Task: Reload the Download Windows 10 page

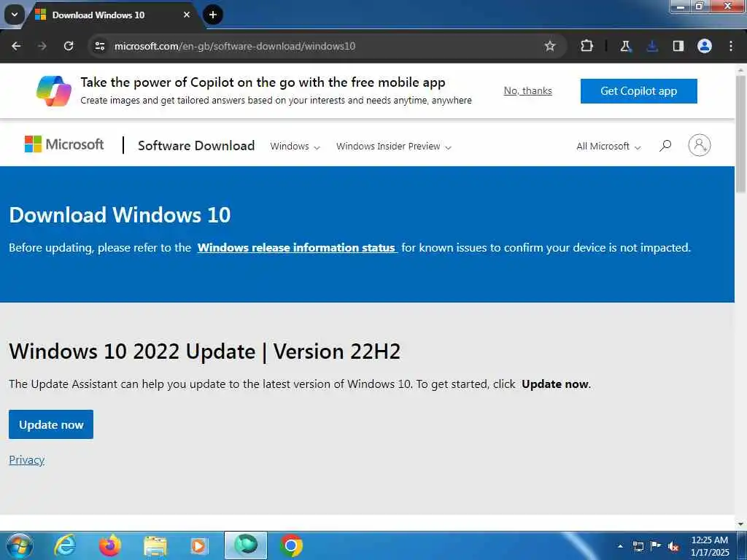Action: [x=69, y=46]
